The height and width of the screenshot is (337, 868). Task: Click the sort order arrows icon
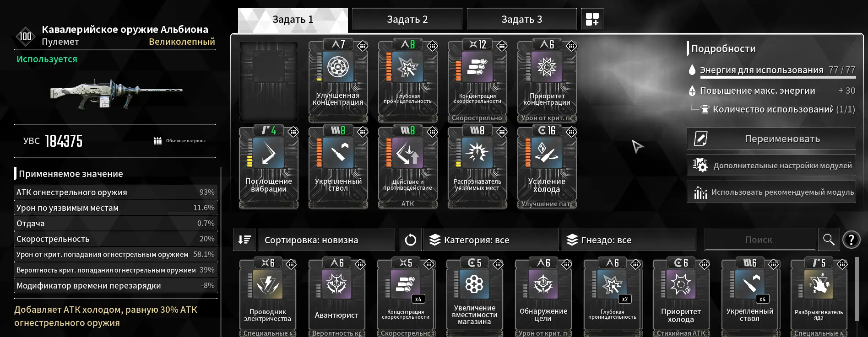pos(244,240)
